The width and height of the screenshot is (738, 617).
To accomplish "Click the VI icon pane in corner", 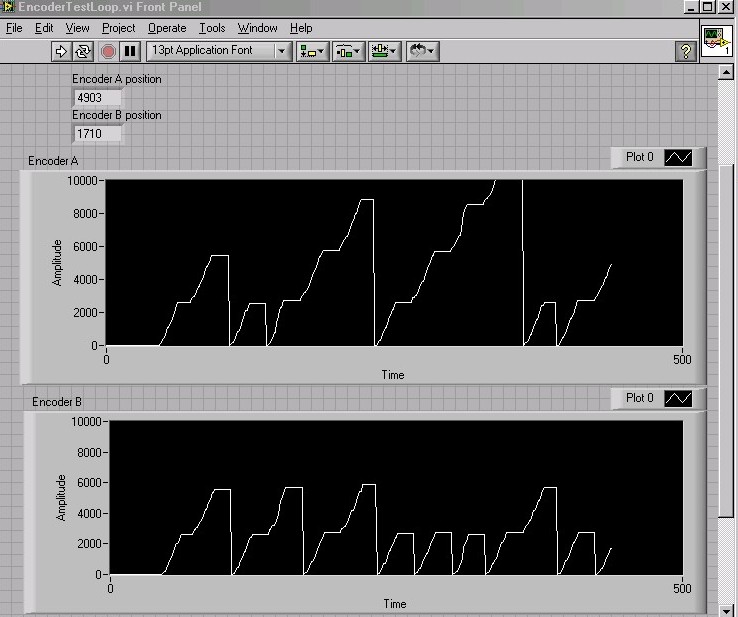I will coord(716,41).
